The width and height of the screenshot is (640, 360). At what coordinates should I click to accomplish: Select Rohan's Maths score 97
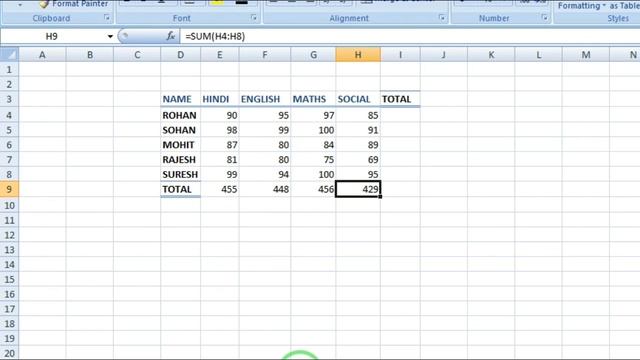(x=313, y=115)
